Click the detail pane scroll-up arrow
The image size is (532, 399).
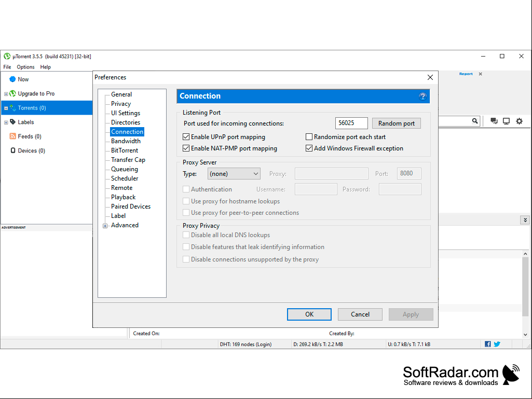525,254
